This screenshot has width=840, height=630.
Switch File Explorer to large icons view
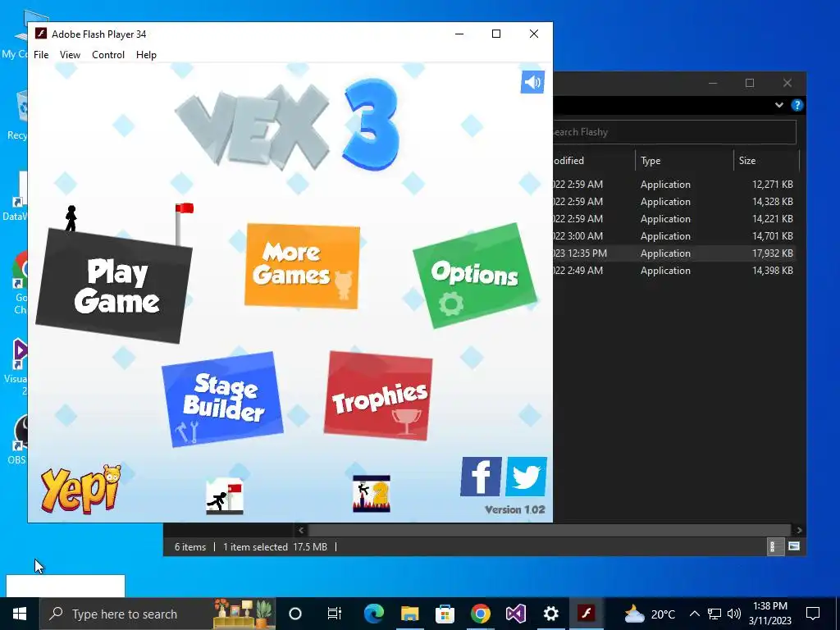click(794, 546)
